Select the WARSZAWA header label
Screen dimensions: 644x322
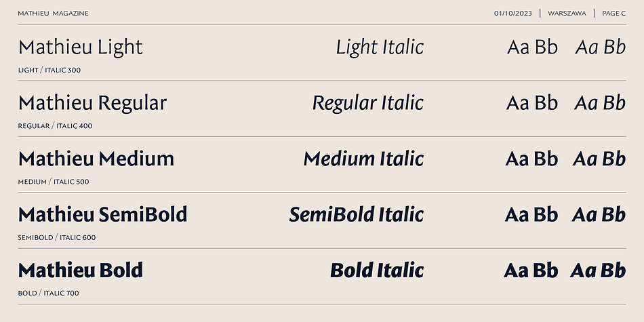pos(567,13)
